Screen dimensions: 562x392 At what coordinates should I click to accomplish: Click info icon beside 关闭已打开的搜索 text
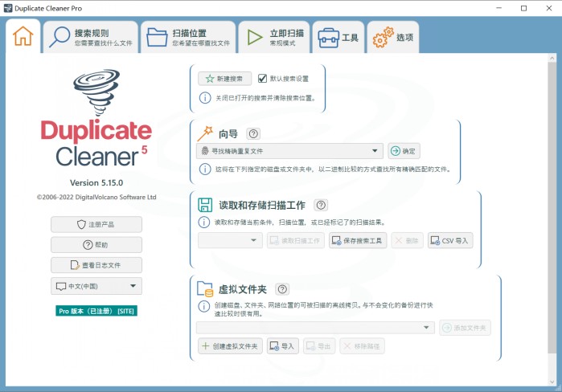[x=205, y=98]
